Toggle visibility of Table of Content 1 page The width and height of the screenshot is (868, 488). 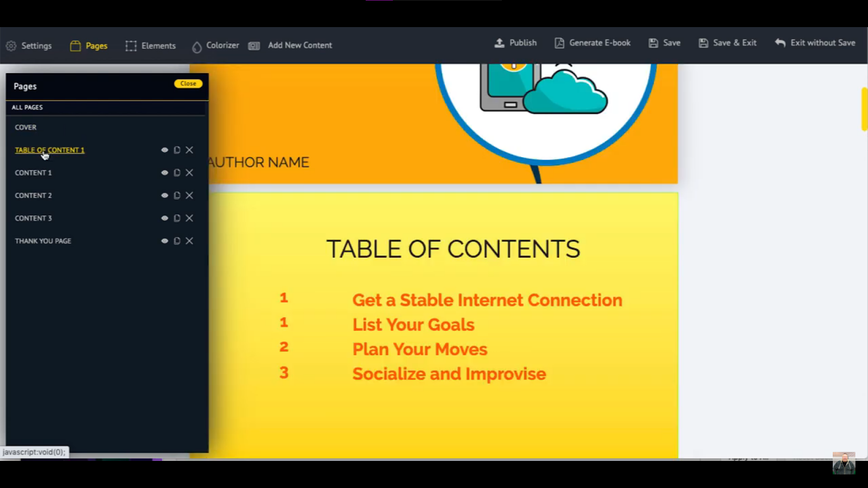164,150
